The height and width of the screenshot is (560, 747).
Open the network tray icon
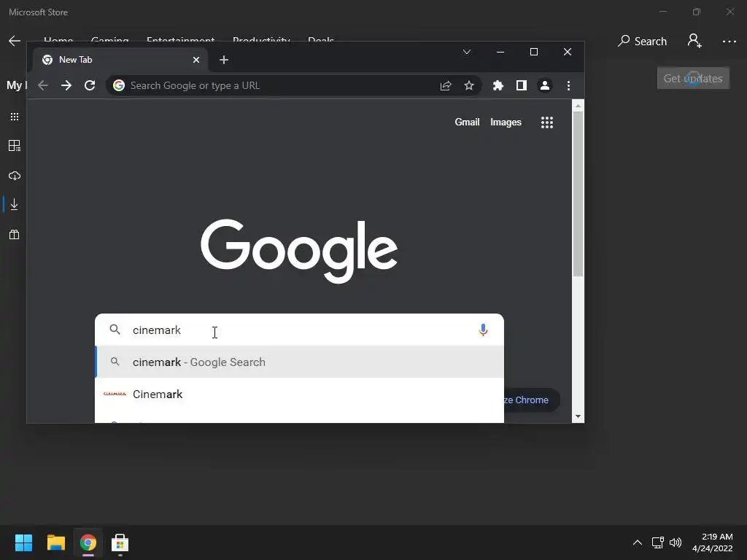[657, 542]
